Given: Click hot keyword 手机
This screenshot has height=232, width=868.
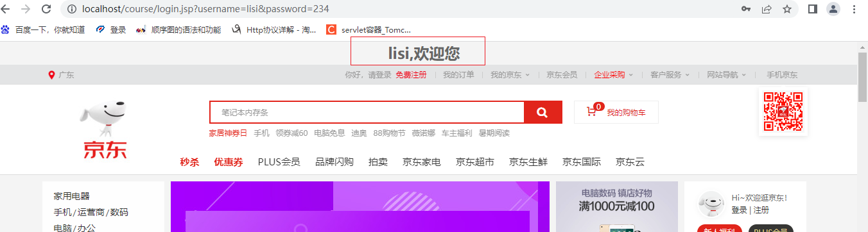Looking at the screenshot, I should (x=261, y=133).
